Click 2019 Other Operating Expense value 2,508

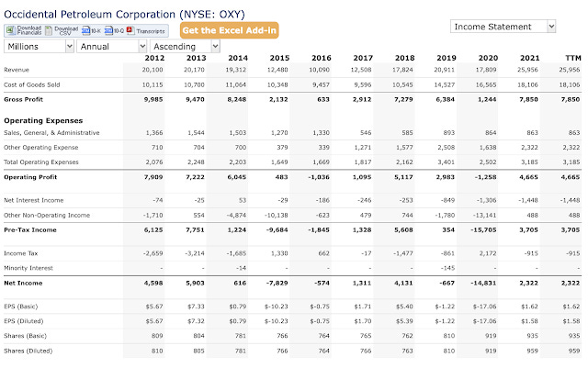click(447, 148)
